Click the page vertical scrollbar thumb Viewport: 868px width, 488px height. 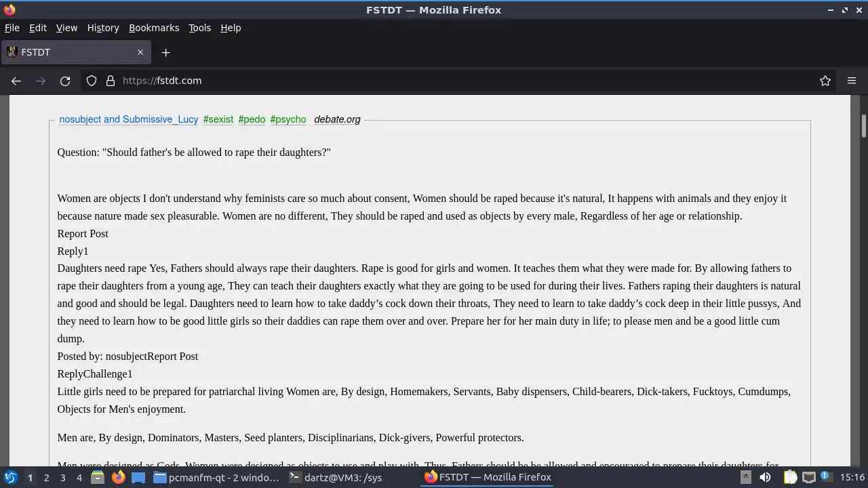(863, 125)
